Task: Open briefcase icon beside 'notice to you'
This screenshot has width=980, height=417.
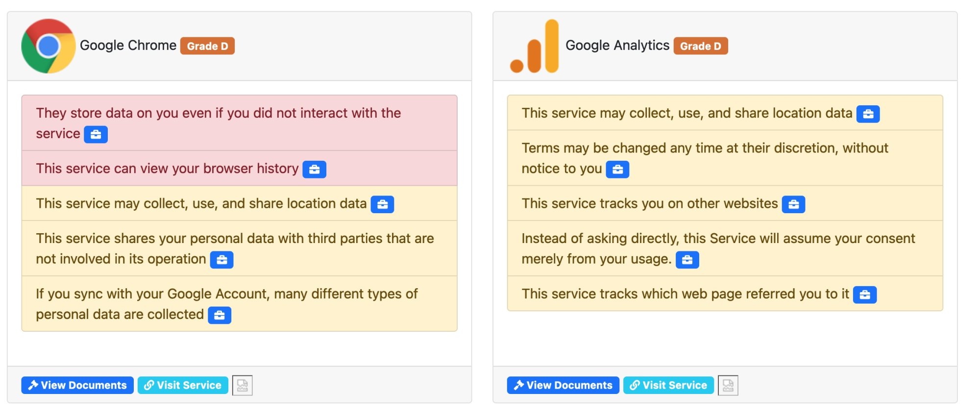Action: [617, 170]
